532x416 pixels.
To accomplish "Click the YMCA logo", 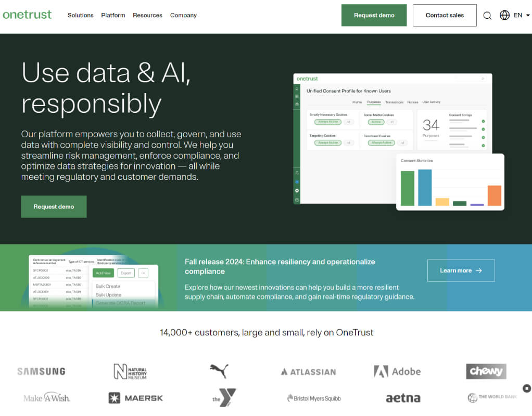I will click(x=224, y=397).
